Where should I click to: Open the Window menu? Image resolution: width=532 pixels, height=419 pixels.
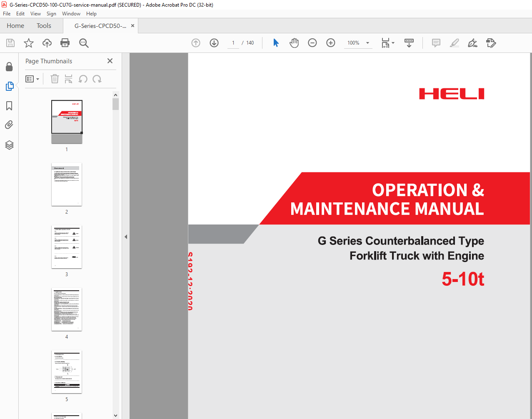pos(71,14)
